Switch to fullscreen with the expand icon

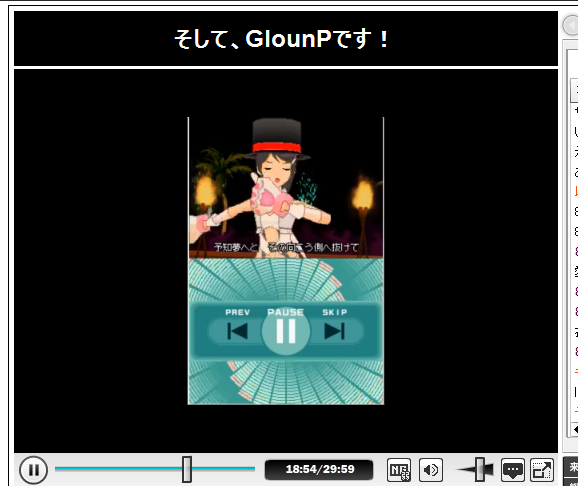542,470
